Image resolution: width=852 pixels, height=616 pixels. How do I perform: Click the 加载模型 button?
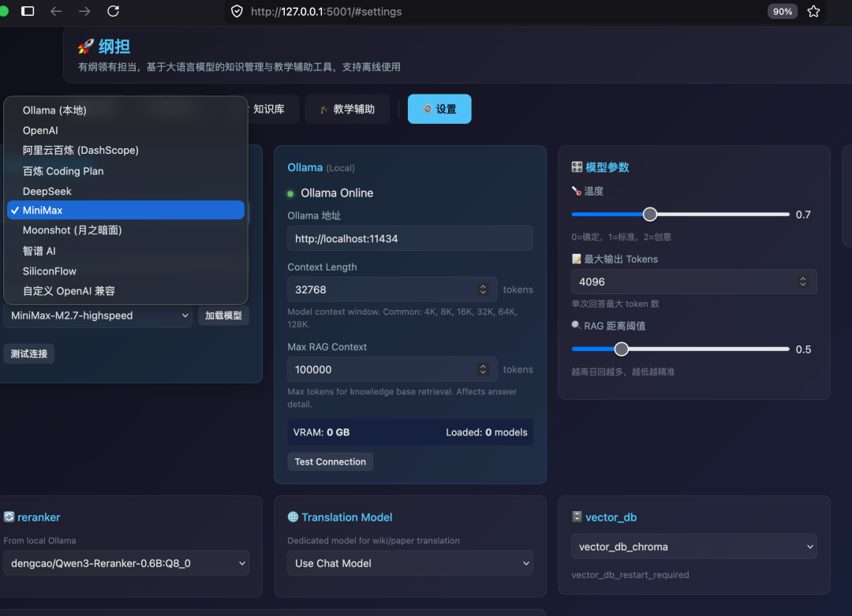tap(223, 315)
